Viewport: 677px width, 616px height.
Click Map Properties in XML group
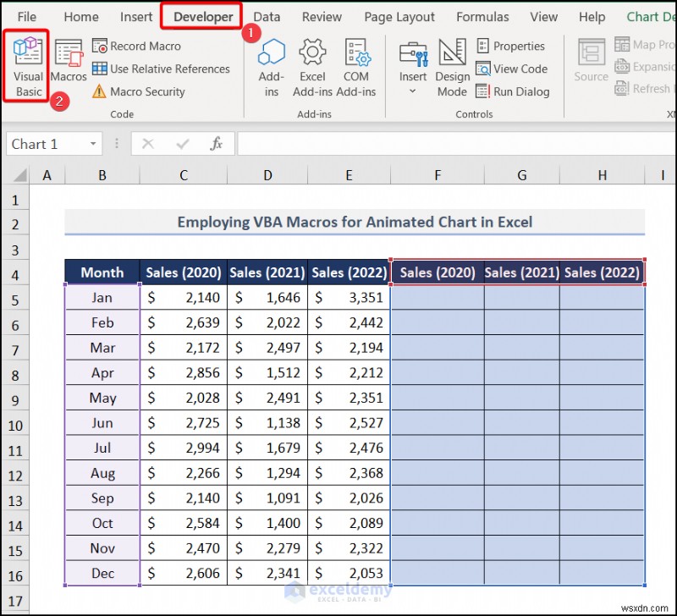pos(644,45)
